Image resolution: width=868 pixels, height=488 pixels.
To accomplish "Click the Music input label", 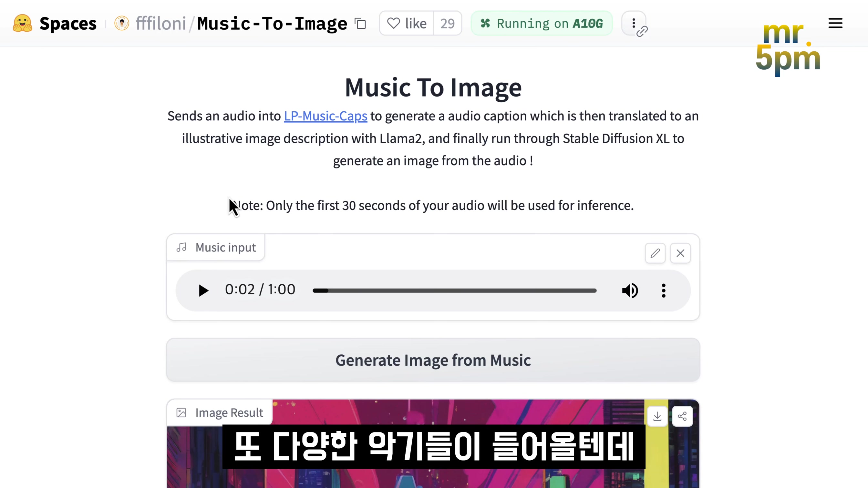I will [x=216, y=248].
